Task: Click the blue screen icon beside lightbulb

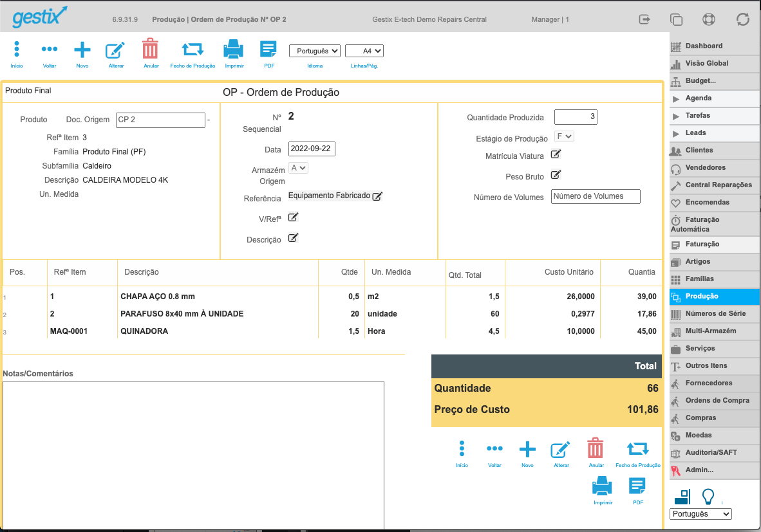Action: (x=682, y=497)
